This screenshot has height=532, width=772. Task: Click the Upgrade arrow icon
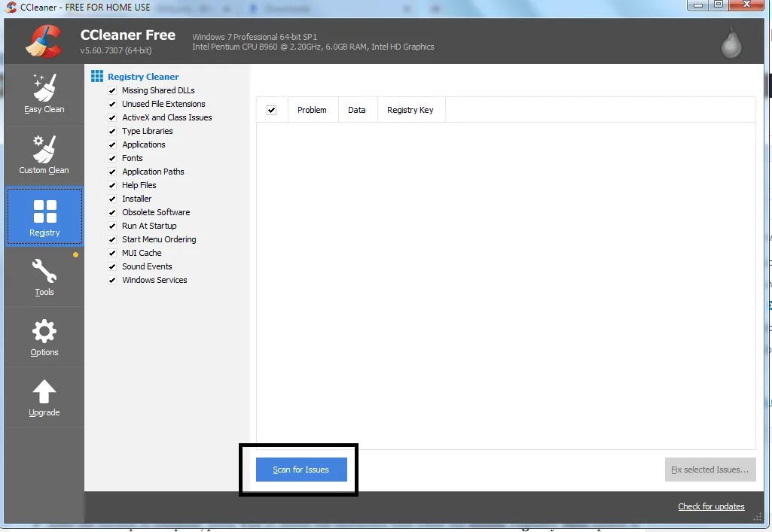click(x=44, y=392)
